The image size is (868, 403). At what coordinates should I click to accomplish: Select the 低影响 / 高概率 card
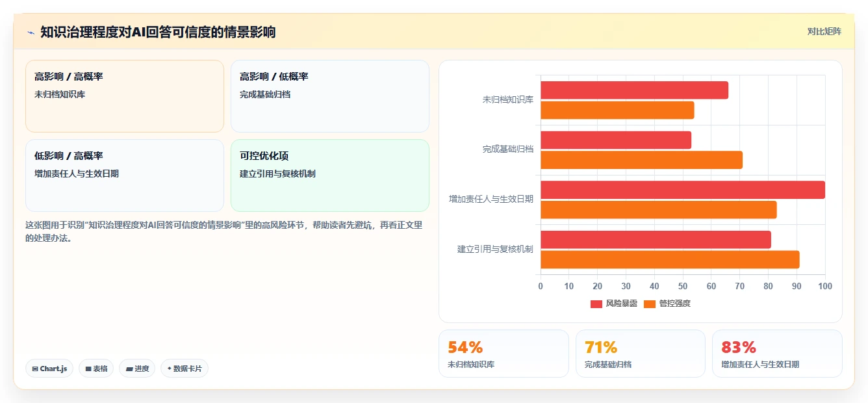click(125, 175)
